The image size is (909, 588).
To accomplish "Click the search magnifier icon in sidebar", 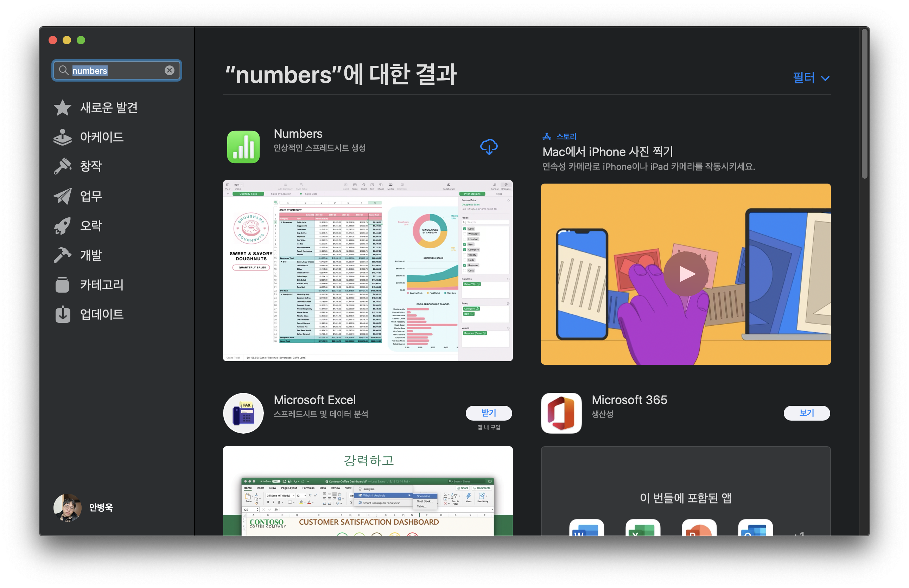I will coord(63,70).
